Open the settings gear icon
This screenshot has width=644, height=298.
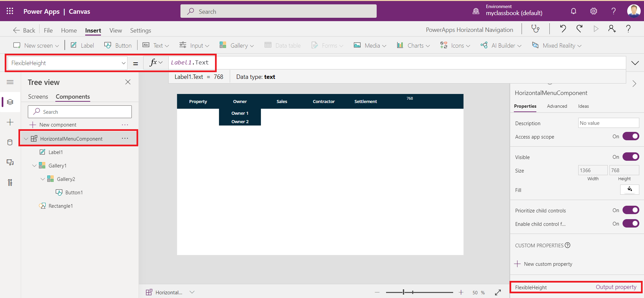pos(594,11)
